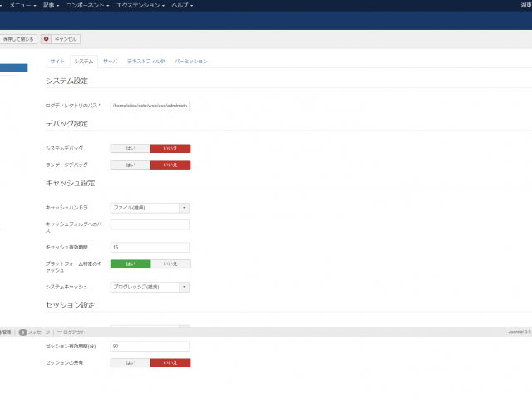Disable プラットフォーム特定のキャッシュ with いいえ
The height and width of the screenshot is (399, 532).
pyautogui.click(x=170, y=264)
